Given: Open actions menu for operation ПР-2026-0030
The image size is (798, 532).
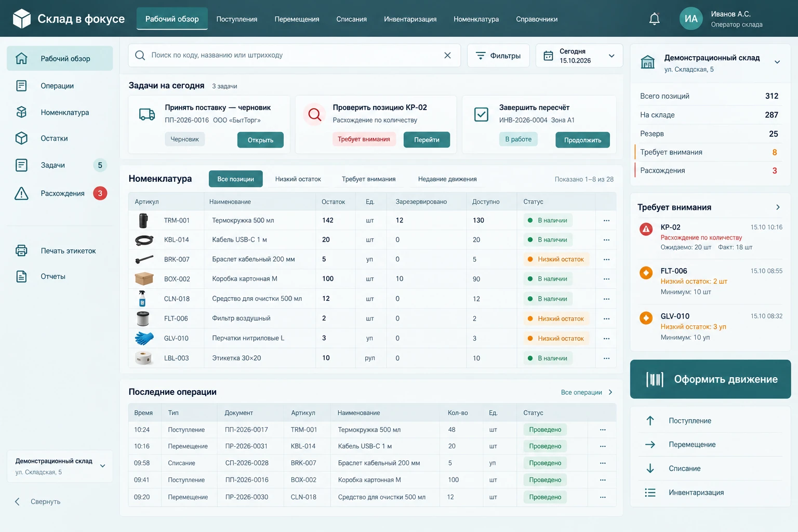Looking at the screenshot, I should pyautogui.click(x=603, y=497).
